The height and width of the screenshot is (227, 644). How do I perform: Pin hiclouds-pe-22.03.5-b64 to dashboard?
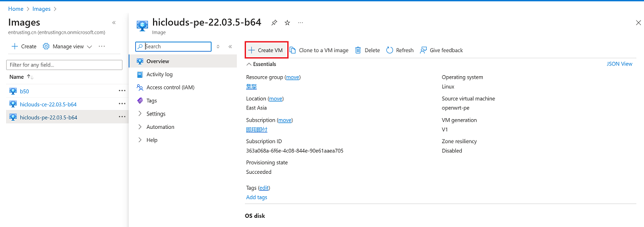(x=275, y=23)
